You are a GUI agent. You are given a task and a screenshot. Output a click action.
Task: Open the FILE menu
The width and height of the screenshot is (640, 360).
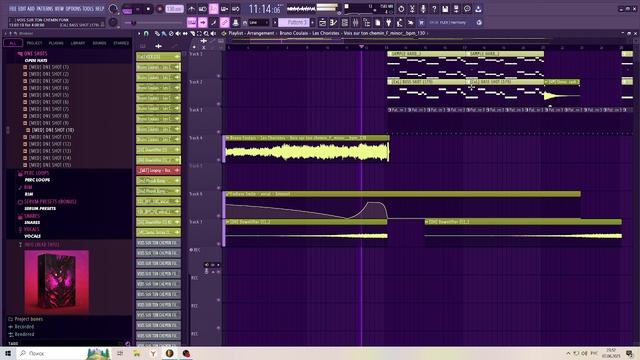coord(13,9)
